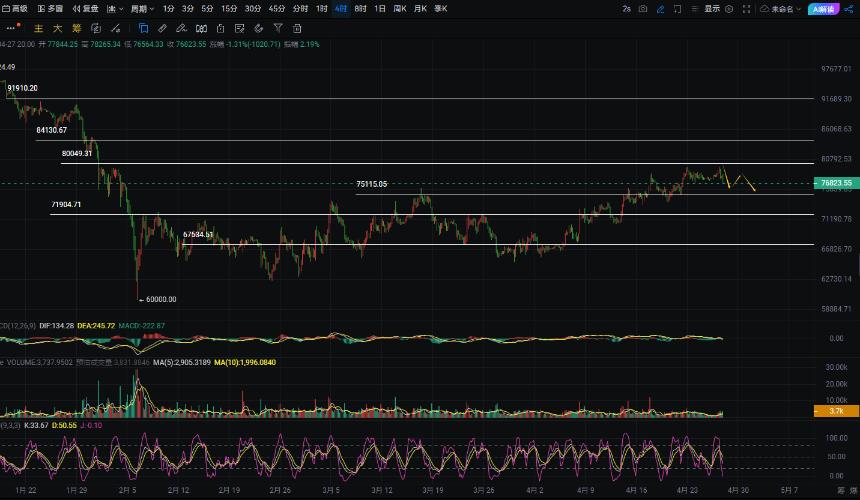Image resolution: width=860 pixels, height=500 pixels.
Task: Lock drawings with the padlock icon
Action: [x=220, y=28]
